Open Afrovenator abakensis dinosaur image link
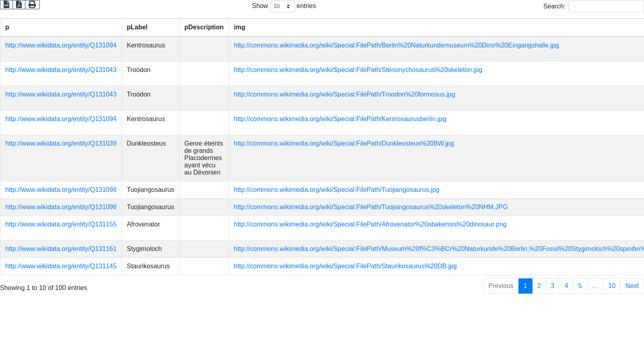Screen dimensions: 644x362 coord(370,224)
